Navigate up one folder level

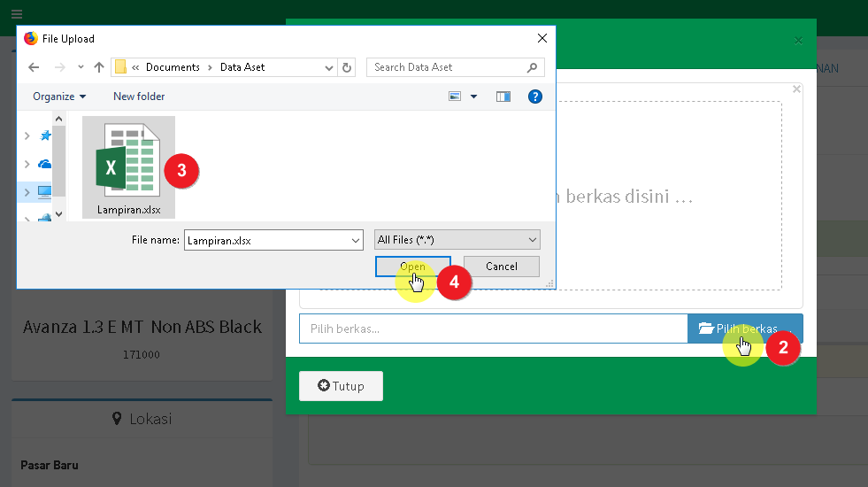pos(98,67)
